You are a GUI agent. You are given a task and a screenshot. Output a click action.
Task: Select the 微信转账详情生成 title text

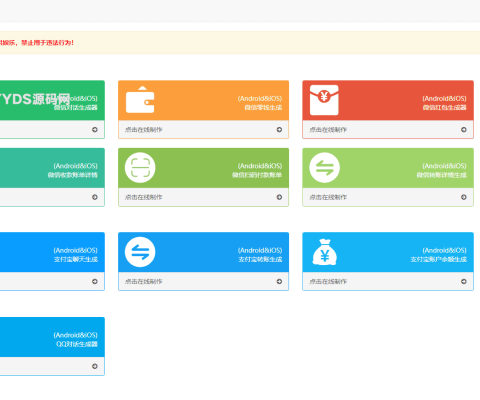pyautogui.click(x=442, y=175)
